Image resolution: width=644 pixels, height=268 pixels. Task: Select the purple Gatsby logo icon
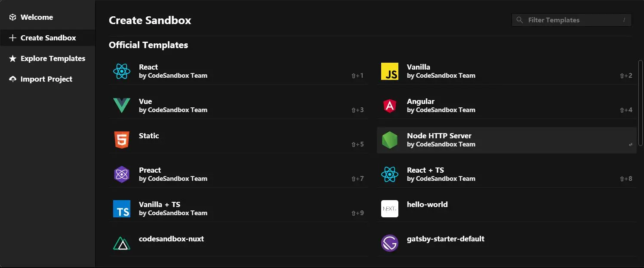(x=390, y=243)
